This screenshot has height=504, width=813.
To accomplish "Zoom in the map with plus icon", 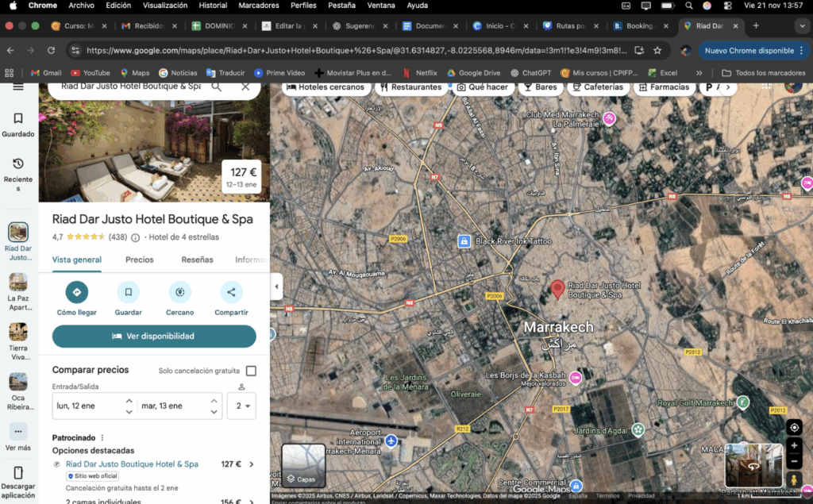I will pos(794,446).
